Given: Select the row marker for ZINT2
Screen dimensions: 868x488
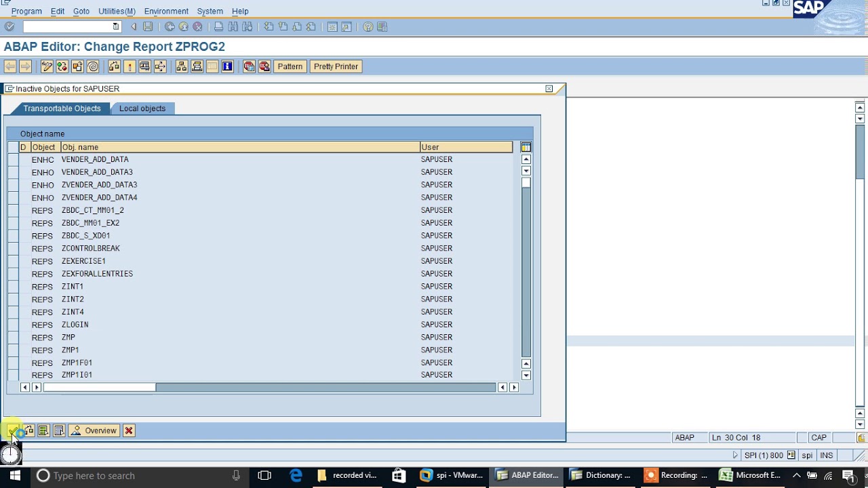Looking at the screenshot, I should pos(13,300).
